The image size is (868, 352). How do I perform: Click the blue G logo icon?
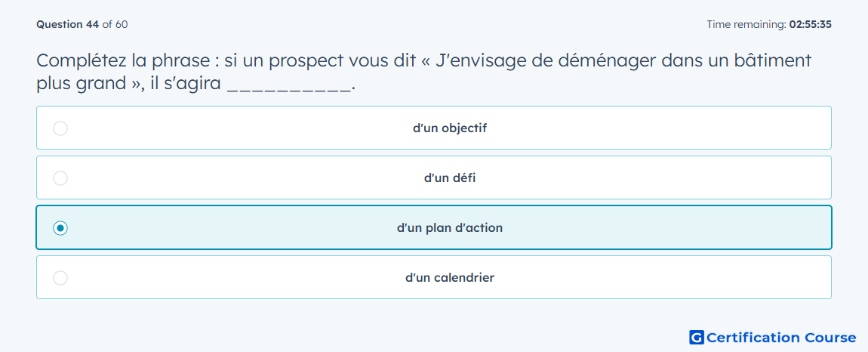697,337
